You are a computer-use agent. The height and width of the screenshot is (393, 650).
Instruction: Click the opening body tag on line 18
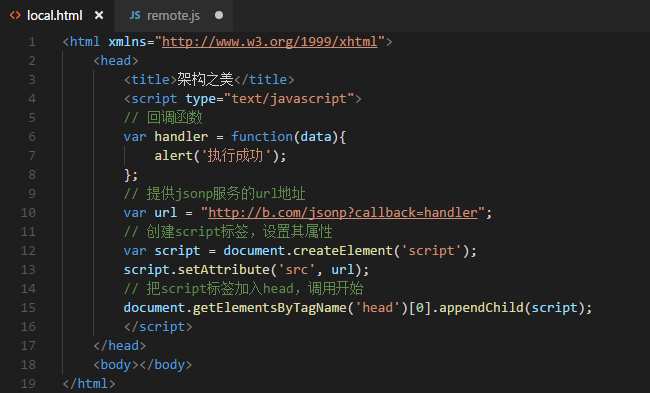tap(116, 364)
